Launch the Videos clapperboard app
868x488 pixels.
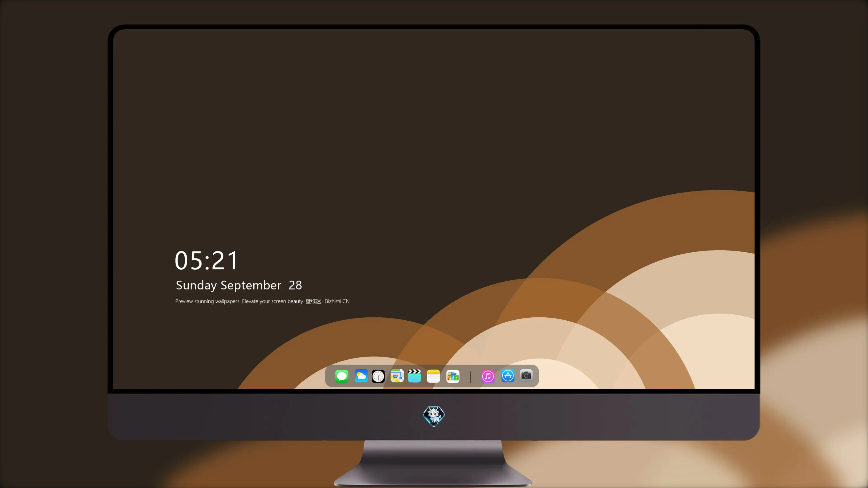pyautogui.click(x=415, y=376)
